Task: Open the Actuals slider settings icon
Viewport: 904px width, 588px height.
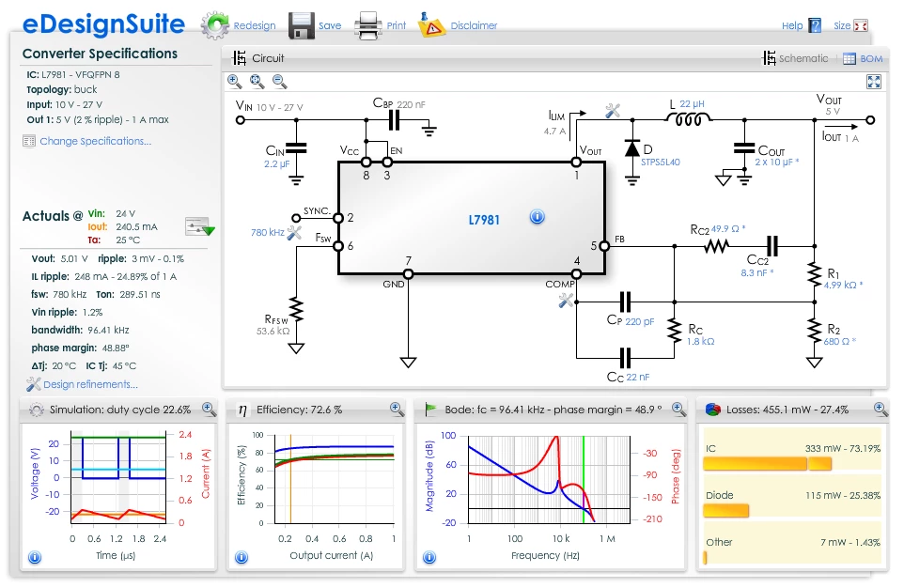Action: coord(199,226)
